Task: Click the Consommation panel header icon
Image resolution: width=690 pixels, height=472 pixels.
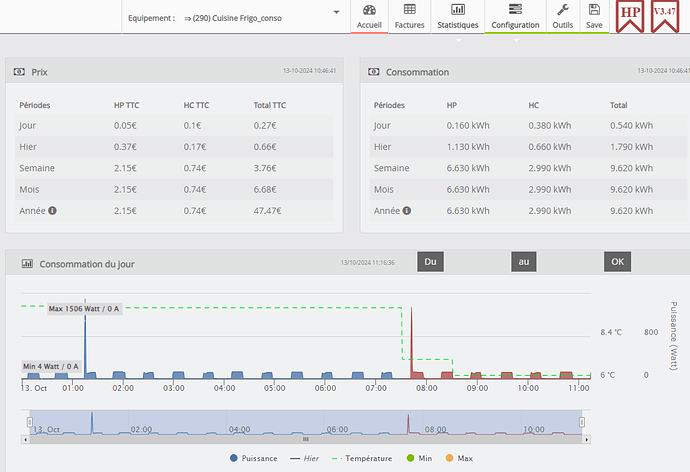Action: 374,72
